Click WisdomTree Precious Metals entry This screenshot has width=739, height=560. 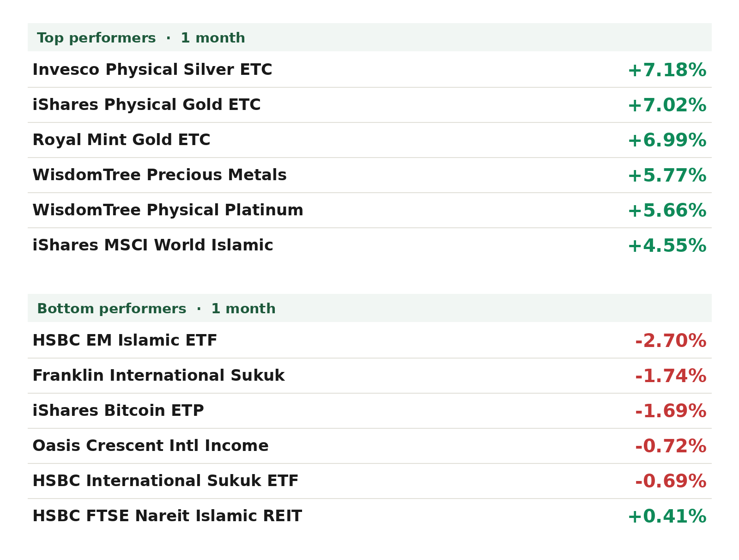tap(369, 175)
